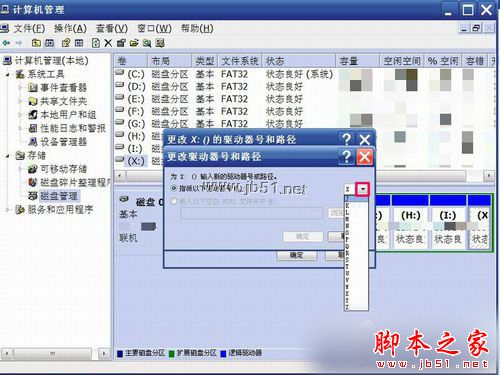Click the help book toolbar icon
The height and width of the screenshot is (375, 500).
click(66, 43)
